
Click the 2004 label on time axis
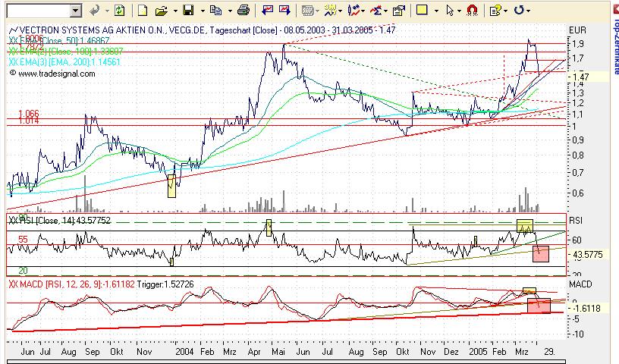pos(185,351)
